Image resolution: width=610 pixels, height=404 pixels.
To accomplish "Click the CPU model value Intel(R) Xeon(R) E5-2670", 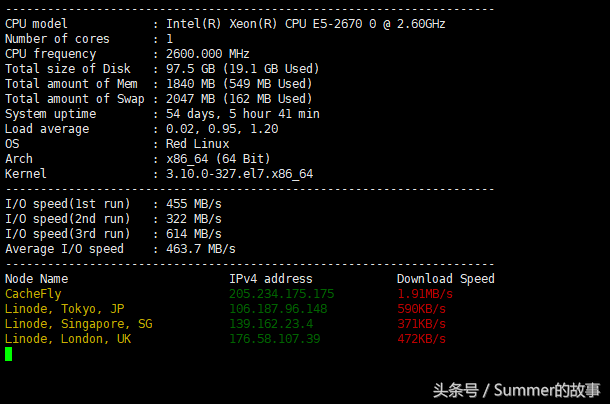I will tap(306, 24).
